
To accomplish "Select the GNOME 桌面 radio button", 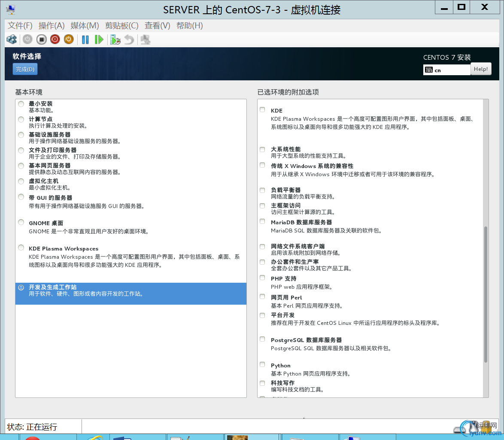I will point(21,222).
